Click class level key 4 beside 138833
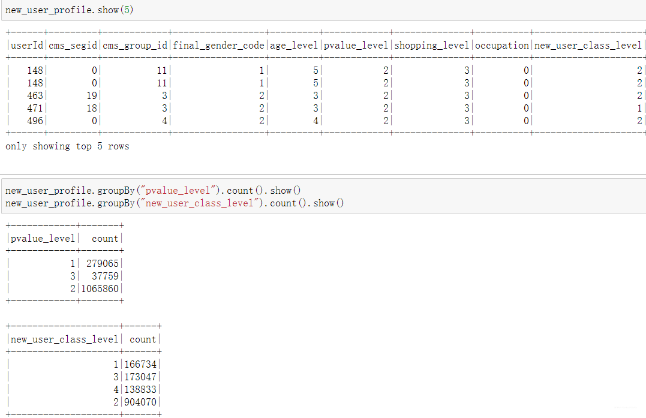Image resolution: width=646 pixels, height=418 pixels. click(x=116, y=390)
